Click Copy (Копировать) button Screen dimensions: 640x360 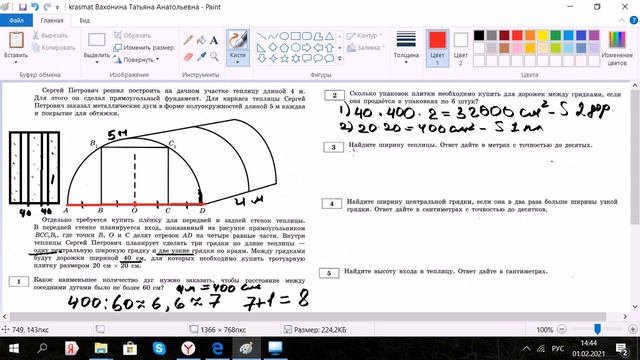click(x=53, y=48)
